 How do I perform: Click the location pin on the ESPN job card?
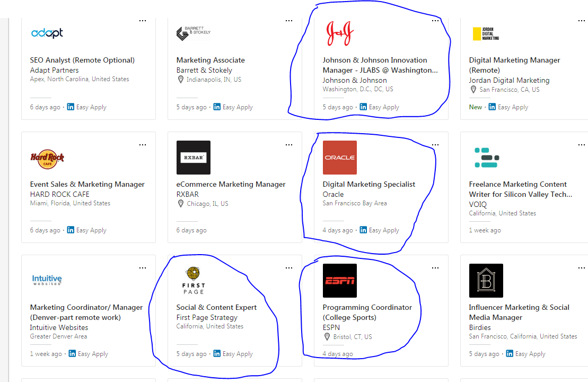328,336
